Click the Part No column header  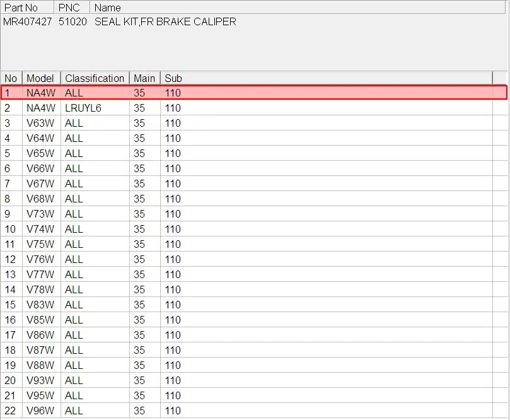pyautogui.click(x=27, y=8)
